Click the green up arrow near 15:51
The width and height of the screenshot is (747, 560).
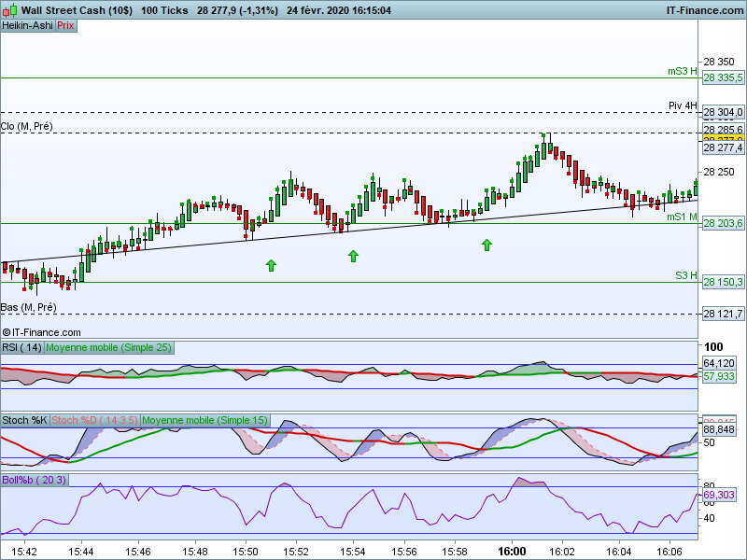[x=271, y=266]
